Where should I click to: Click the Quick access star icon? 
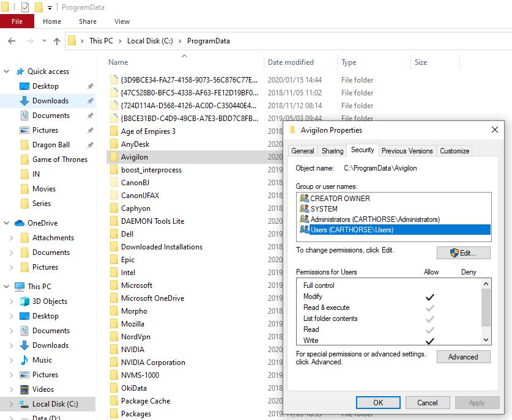point(20,72)
